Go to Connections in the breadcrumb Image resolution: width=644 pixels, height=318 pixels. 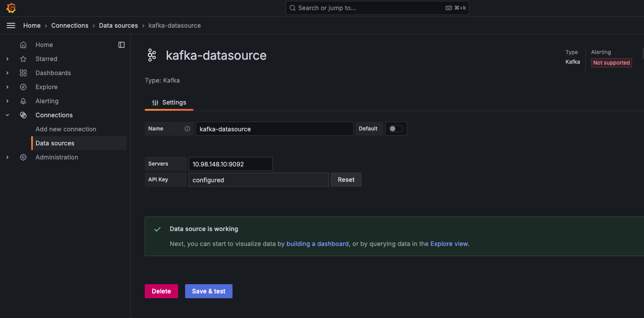pyautogui.click(x=70, y=25)
